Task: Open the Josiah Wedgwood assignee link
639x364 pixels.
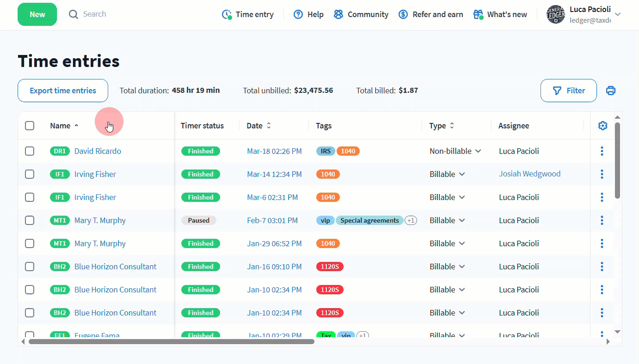Action: click(529, 174)
